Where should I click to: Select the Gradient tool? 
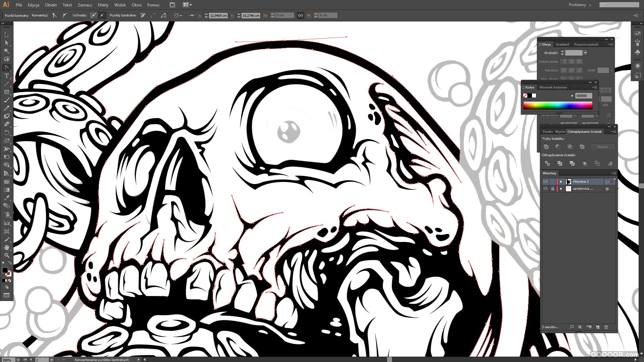click(6, 190)
